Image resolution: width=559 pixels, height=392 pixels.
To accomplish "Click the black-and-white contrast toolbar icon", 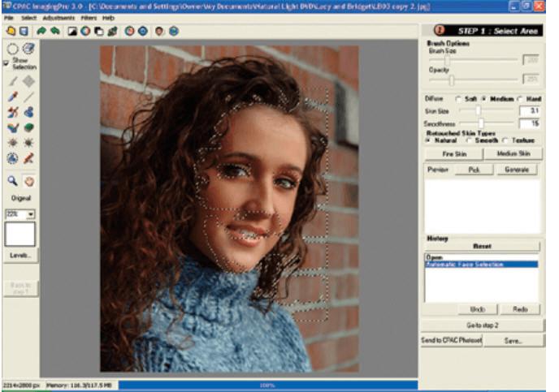I will [x=72, y=32].
